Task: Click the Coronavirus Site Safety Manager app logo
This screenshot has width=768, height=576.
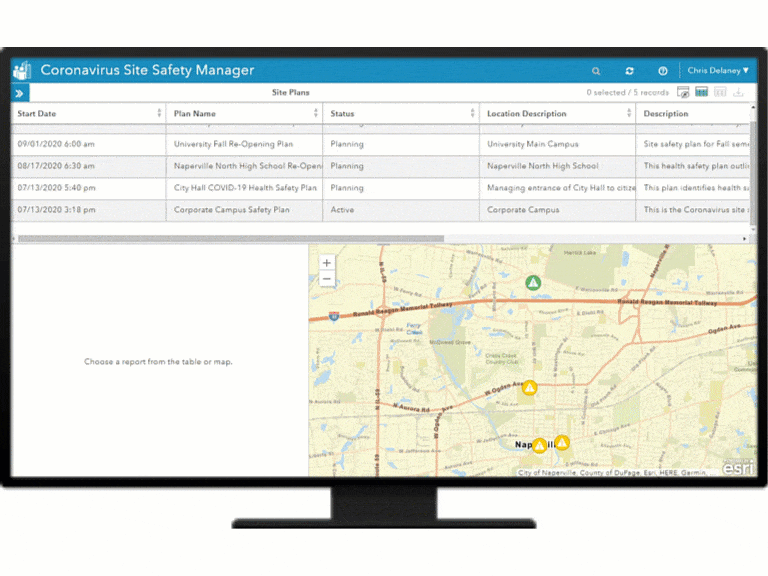Action: (x=22, y=70)
